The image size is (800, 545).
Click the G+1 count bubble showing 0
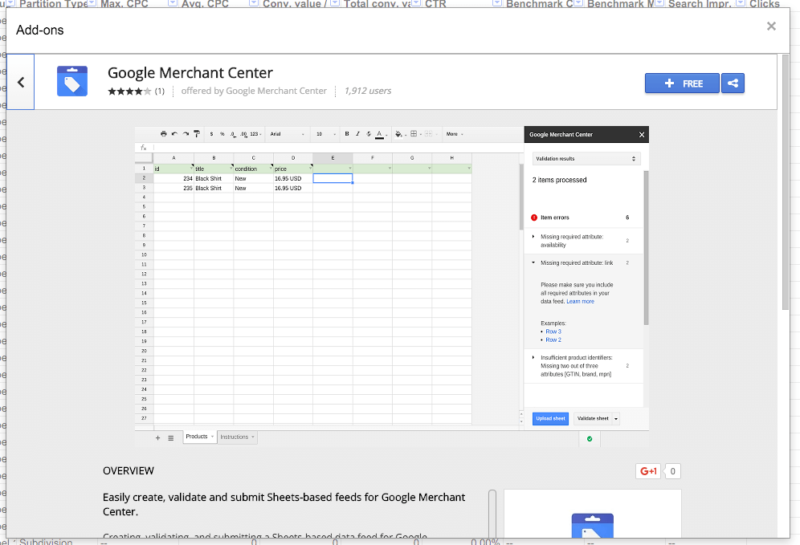pos(672,471)
